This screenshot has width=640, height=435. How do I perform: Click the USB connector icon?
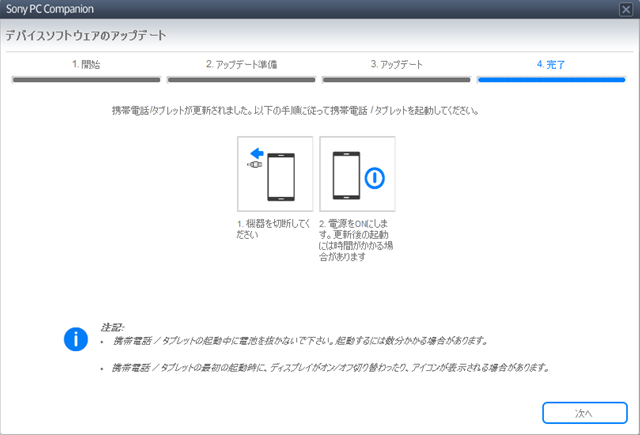pyautogui.click(x=255, y=164)
